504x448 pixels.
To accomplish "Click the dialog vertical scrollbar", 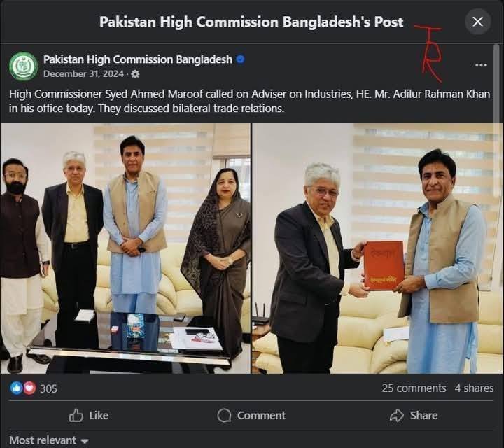I will [x=496, y=83].
